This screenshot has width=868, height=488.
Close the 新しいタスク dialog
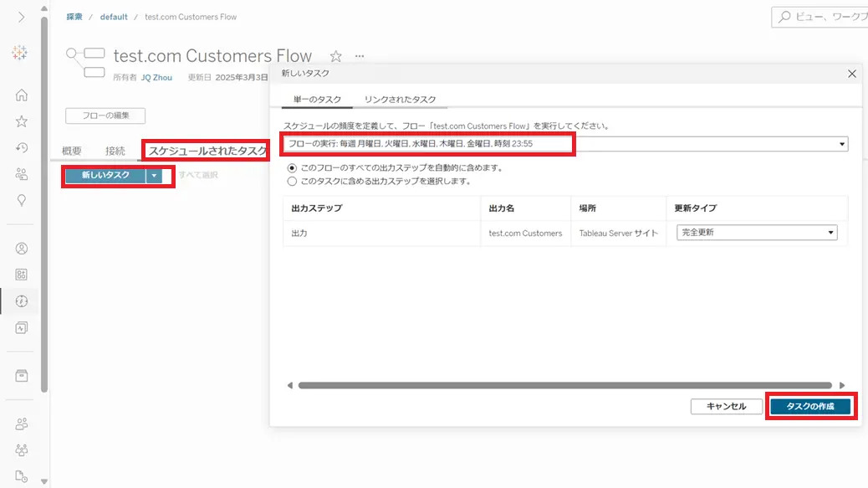[852, 74]
